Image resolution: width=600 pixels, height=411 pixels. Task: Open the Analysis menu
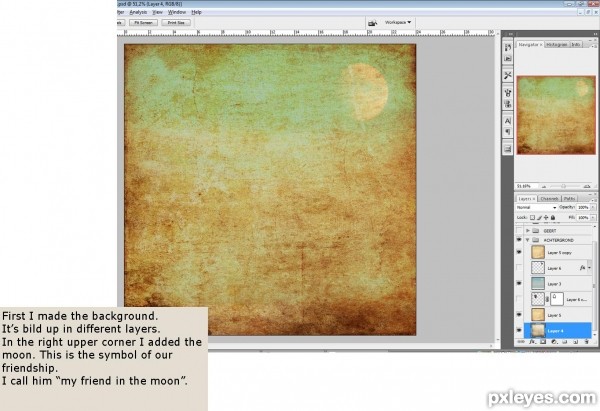[x=138, y=12]
